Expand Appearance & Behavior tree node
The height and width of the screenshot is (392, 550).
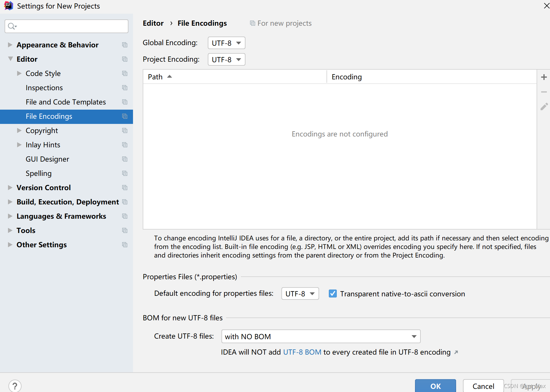click(10, 45)
